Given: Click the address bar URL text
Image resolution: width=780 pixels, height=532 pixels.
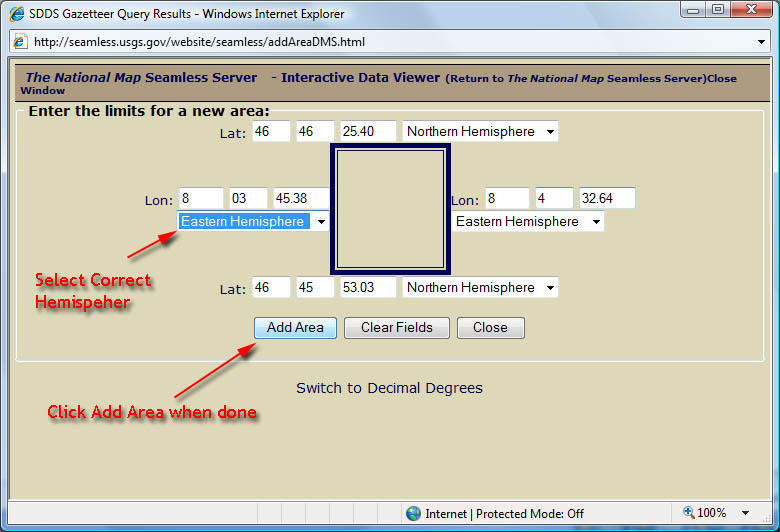Looking at the screenshot, I should click(x=199, y=42).
